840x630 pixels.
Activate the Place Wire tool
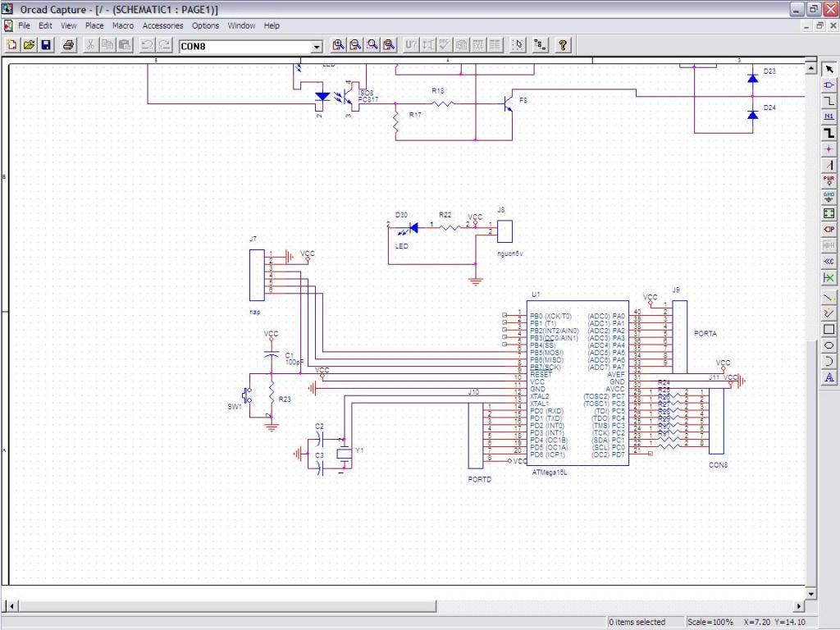click(x=829, y=100)
